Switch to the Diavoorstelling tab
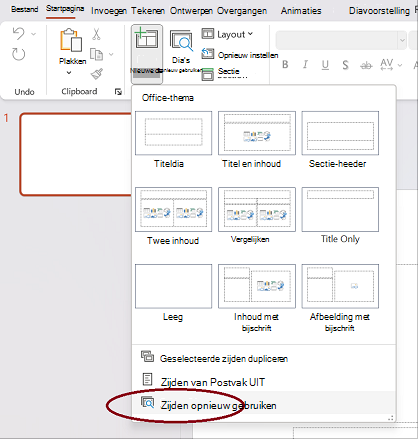Screen dimensions: 418x439 379,11
